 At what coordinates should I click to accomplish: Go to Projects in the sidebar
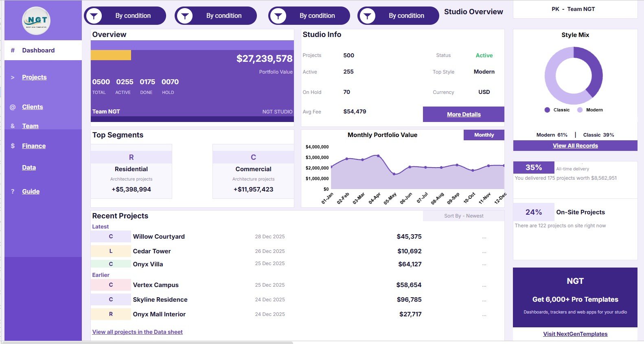pyautogui.click(x=34, y=77)
